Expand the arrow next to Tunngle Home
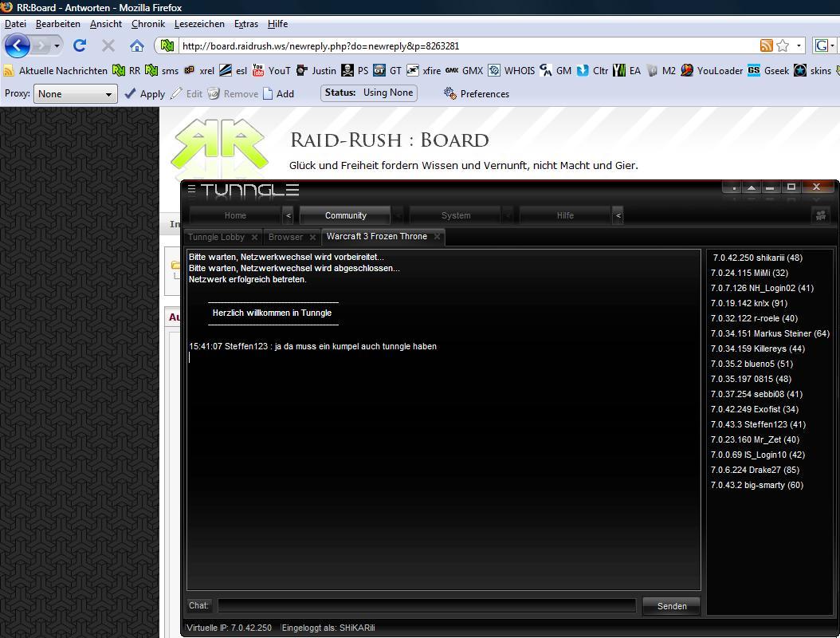 (x=289, y=215)
